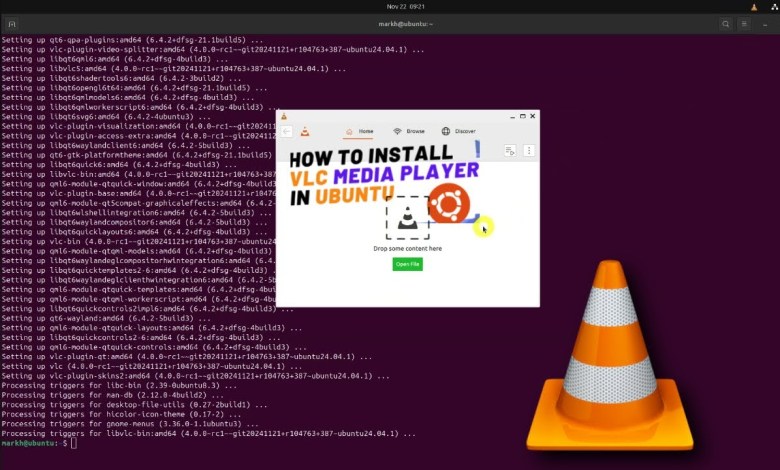The height and width of the screenshot is (470, 780).
Task: Click the 'Drop some content here' label
Action: (x=407, y=249)
